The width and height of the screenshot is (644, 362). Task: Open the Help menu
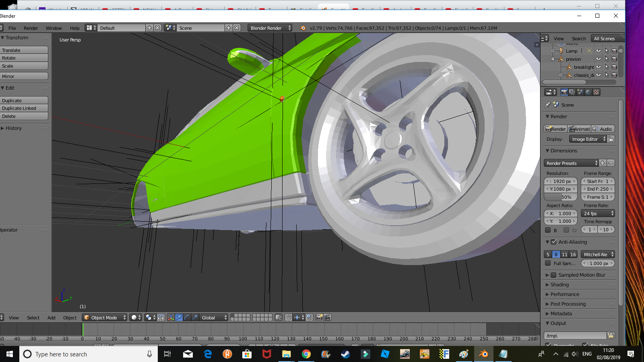[74, 28]
